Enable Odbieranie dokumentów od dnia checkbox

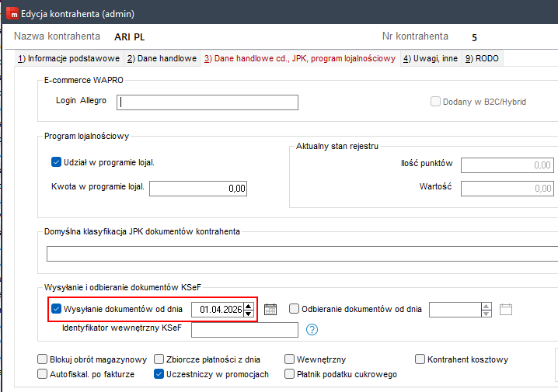coord(294,309)
